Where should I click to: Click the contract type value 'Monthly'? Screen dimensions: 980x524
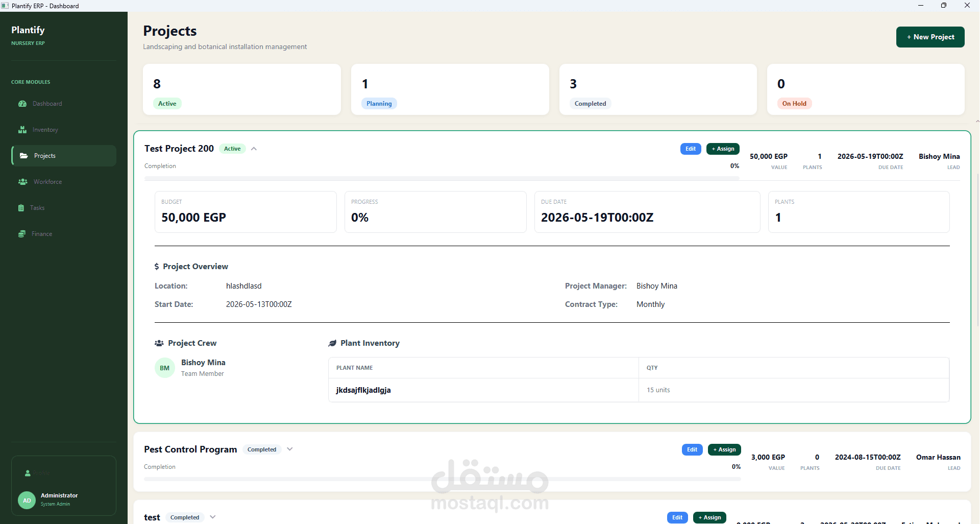[x=650, y=304]
